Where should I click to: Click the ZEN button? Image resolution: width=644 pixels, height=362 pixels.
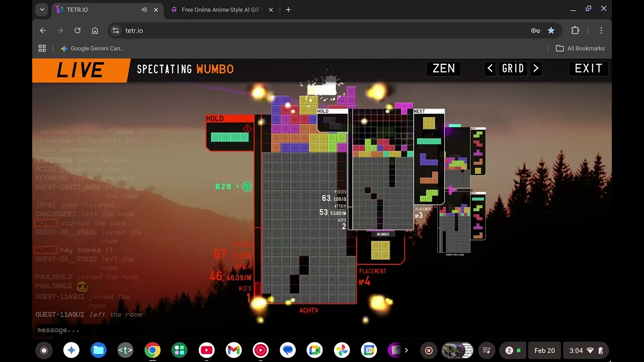coord(443,69)
